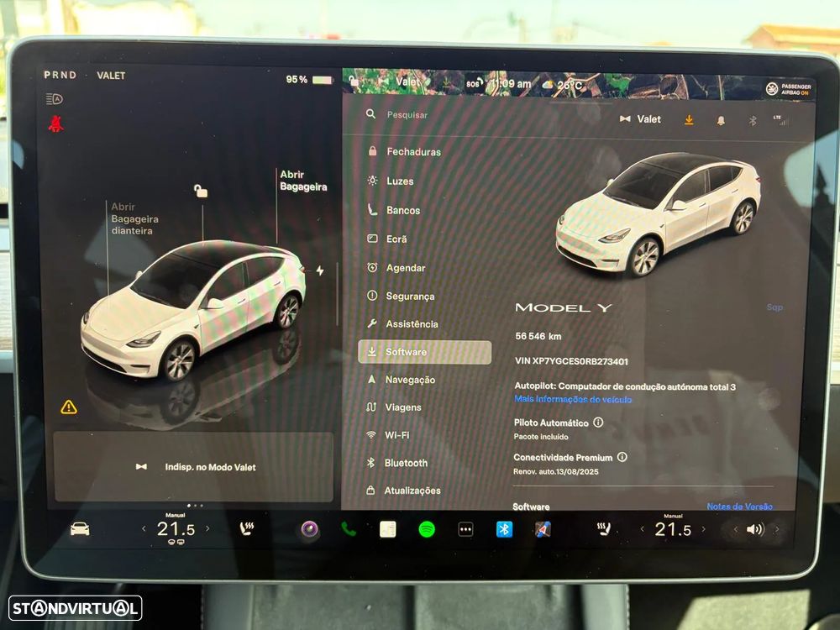Show info for Piloto Automático
The height and width of the screenshot is (630, 840).
tap(598, 423)
